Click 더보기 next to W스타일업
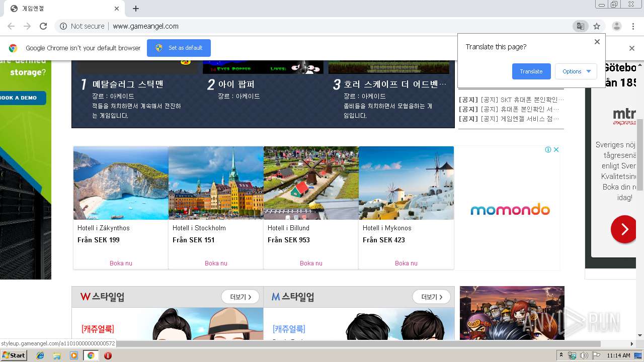The image size is (644, 362). coord(240,297)
